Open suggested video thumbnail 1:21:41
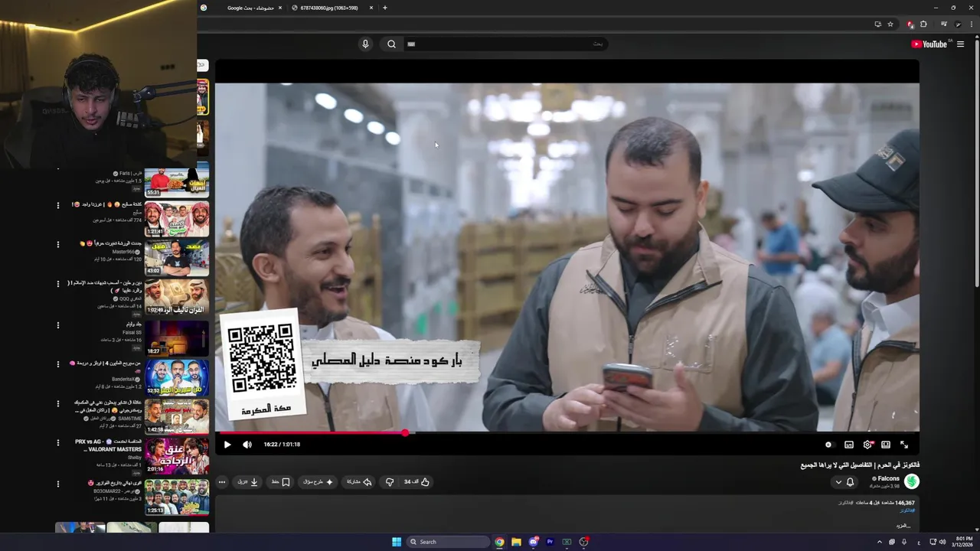The height and width of the screenshot is (551, 980). 177,219
